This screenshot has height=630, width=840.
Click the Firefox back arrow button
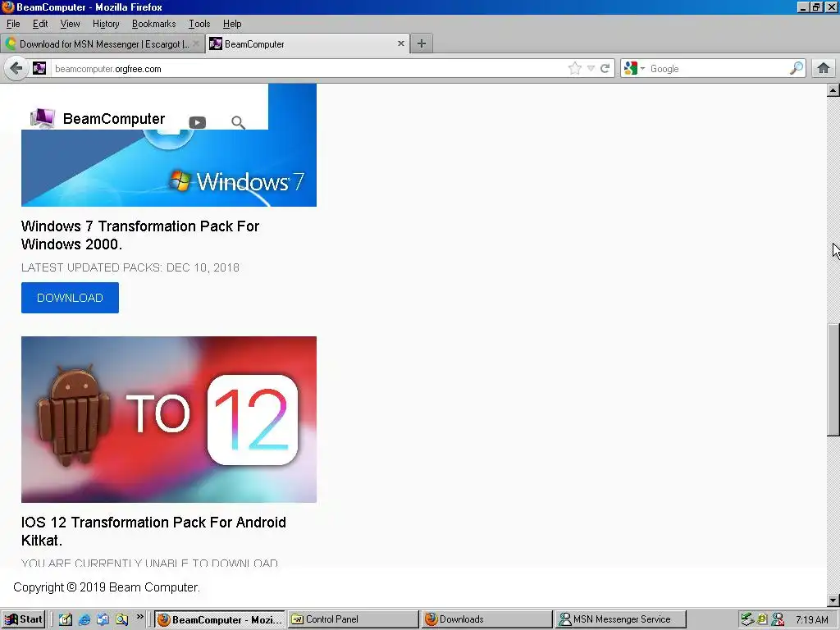16,69
